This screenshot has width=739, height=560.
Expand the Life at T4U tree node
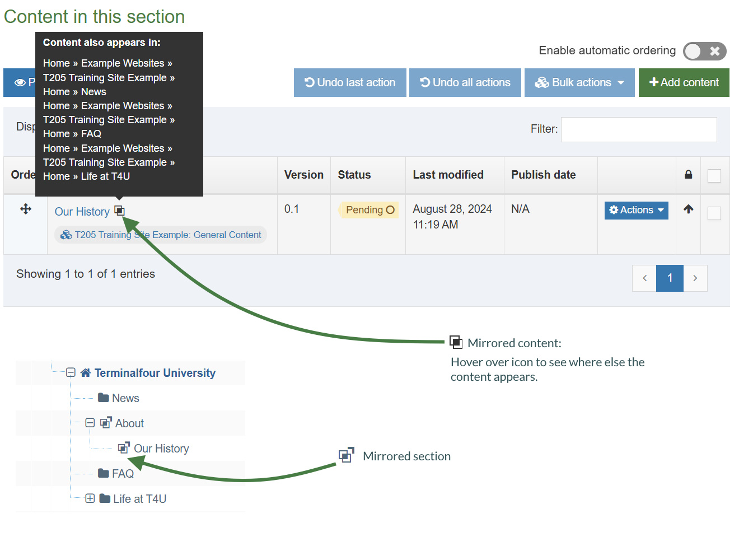click(x=90, y=498)
